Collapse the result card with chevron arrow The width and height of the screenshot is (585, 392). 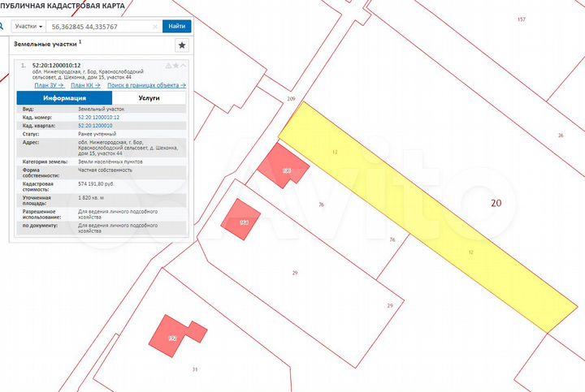pyautogui.click(x=184, y=65)
